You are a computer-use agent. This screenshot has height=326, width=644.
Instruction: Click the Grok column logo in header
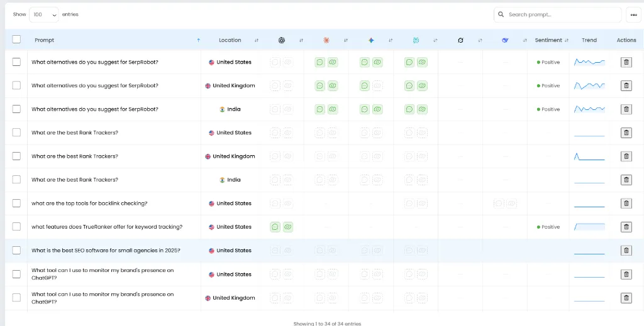point(460,40)
